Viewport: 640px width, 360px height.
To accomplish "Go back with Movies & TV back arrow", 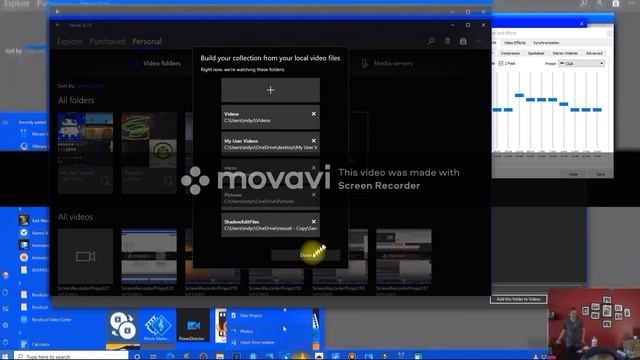I will pos(58,25).
